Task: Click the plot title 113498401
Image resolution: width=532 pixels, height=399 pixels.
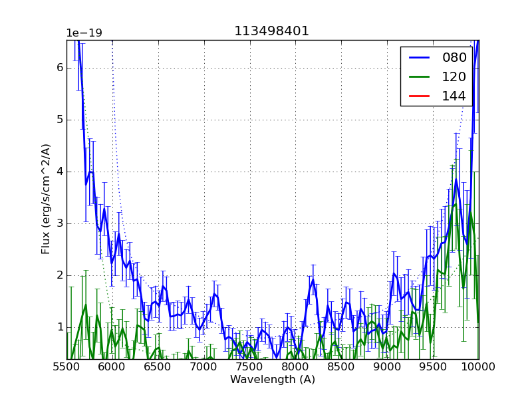Action: 271,31
